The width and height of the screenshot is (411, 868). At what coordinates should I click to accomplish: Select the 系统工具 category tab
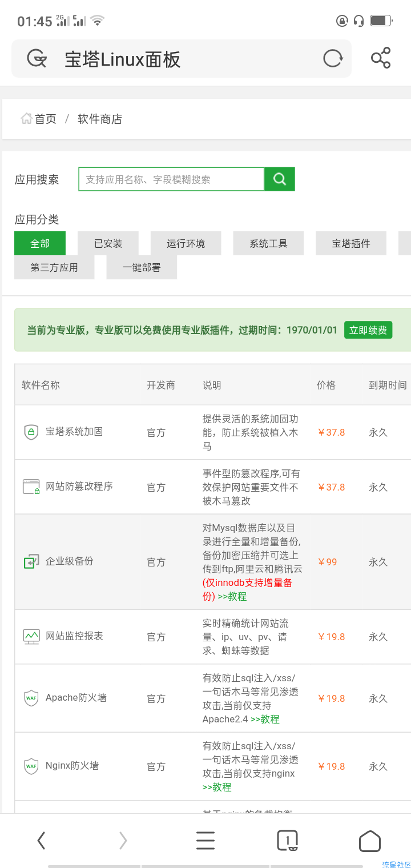tap(268, 243)
